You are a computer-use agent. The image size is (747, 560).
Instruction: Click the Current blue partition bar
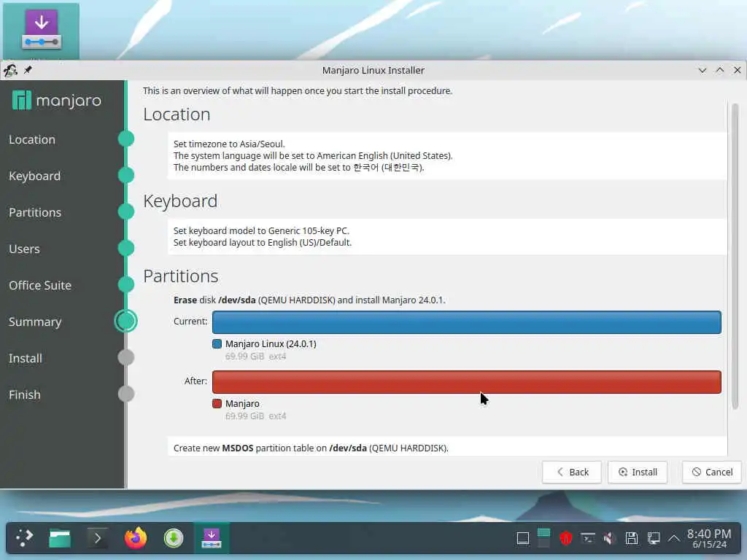[x=466, y=322]
